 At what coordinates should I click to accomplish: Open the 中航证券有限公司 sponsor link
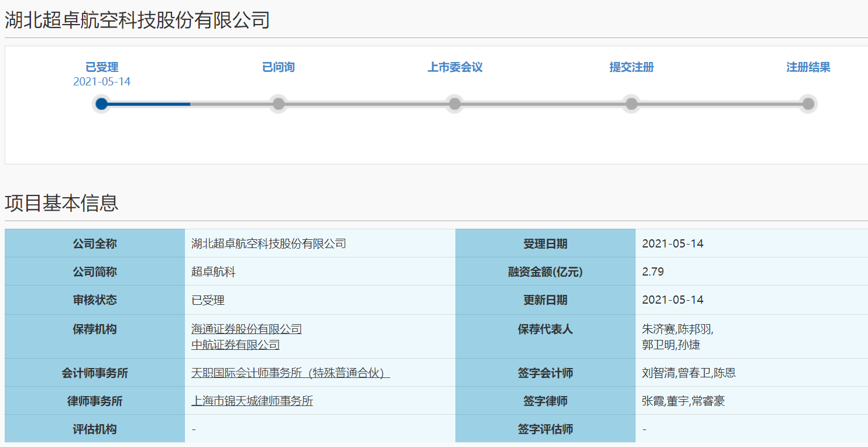pos(235,345)
